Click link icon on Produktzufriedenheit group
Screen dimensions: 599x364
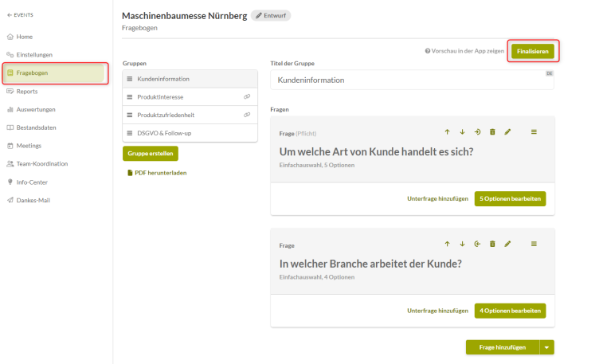click(x=247, y=115)
